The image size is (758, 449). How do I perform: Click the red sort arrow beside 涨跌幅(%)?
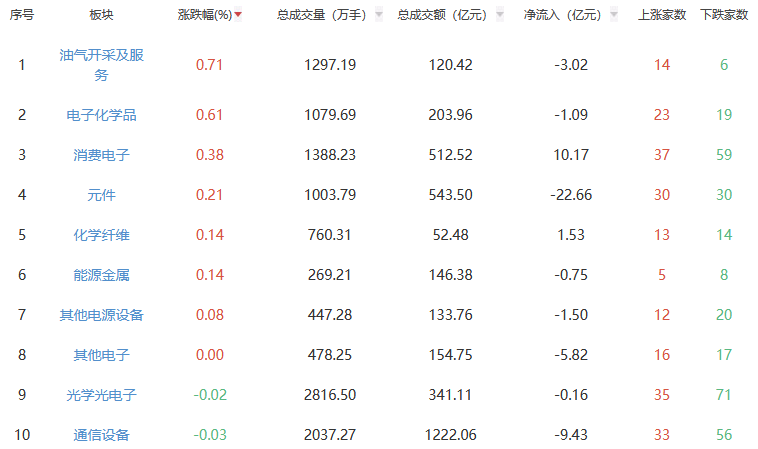tap(238, 16)
